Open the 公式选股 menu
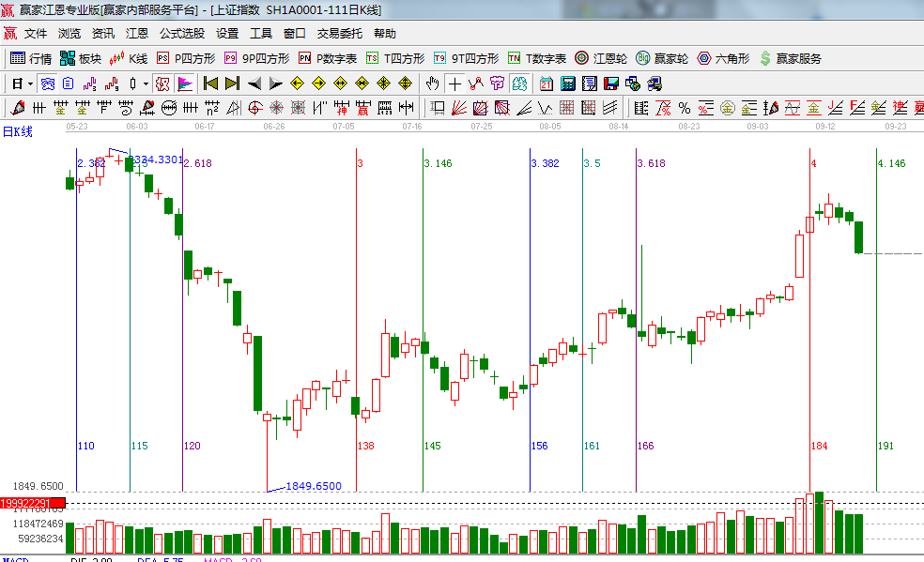Screen dimensions: 924x562 click(x=181, y=34)
